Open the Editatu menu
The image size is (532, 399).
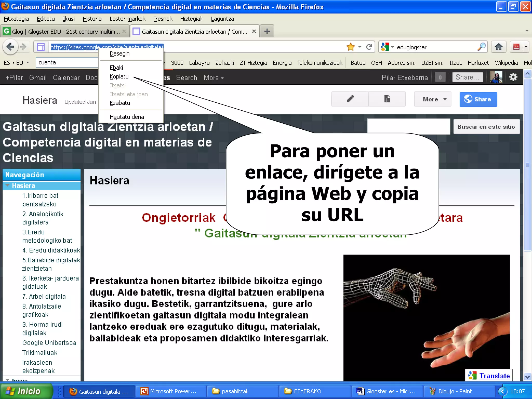click(x=46, y=19)
